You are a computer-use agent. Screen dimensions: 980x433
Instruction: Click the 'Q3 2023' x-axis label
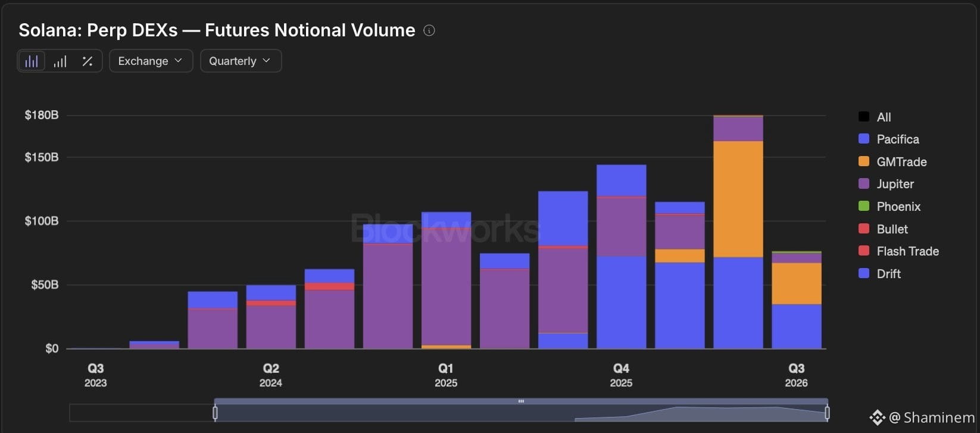click(x=96, y=375)
